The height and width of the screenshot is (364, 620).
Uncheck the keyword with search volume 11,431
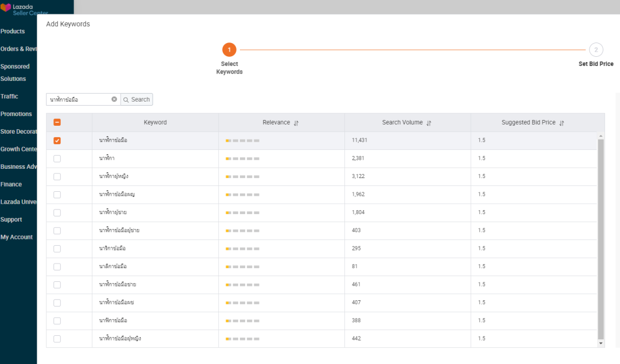(x=57, y=141)
